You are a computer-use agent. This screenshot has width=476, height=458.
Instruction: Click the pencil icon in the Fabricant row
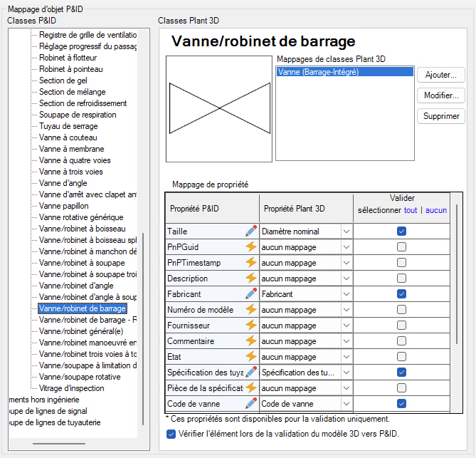251,294
